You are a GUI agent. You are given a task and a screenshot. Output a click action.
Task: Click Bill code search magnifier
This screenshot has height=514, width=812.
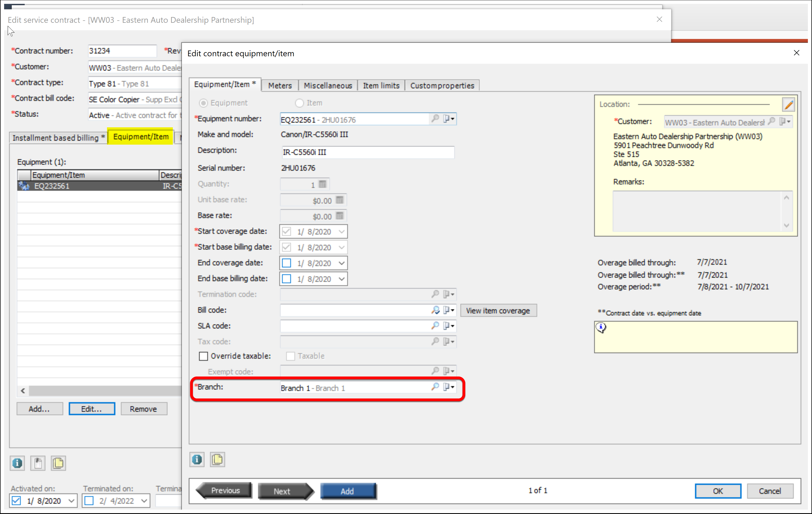(435, 310)
